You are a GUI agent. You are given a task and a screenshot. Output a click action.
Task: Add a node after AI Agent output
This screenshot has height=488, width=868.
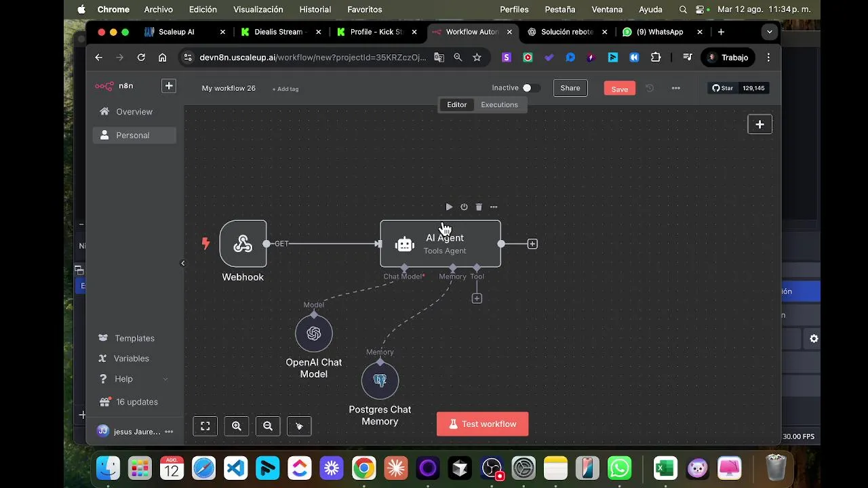click(532, 244)
